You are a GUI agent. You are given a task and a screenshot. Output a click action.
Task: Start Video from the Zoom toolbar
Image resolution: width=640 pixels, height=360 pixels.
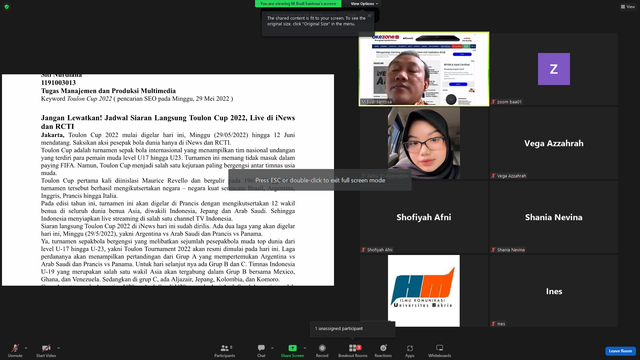pyautogui.click(x=46, y=350)
